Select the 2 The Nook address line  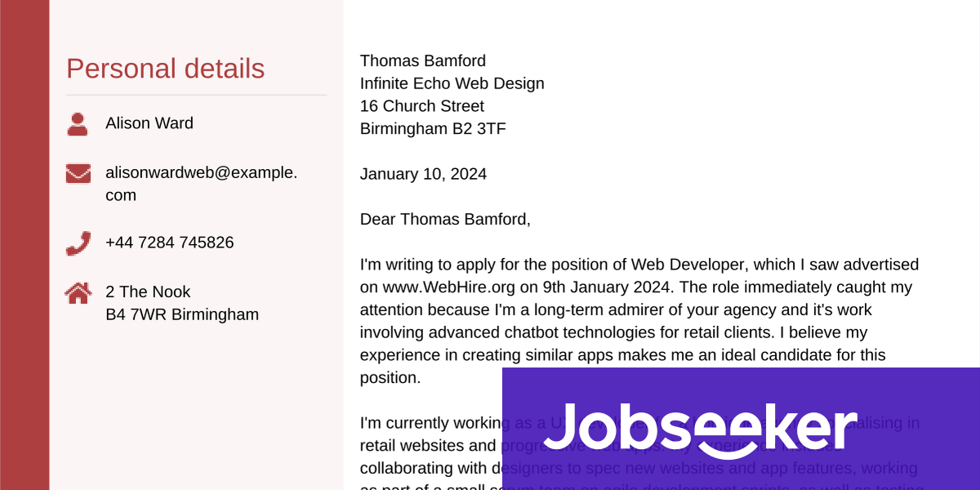148,292
